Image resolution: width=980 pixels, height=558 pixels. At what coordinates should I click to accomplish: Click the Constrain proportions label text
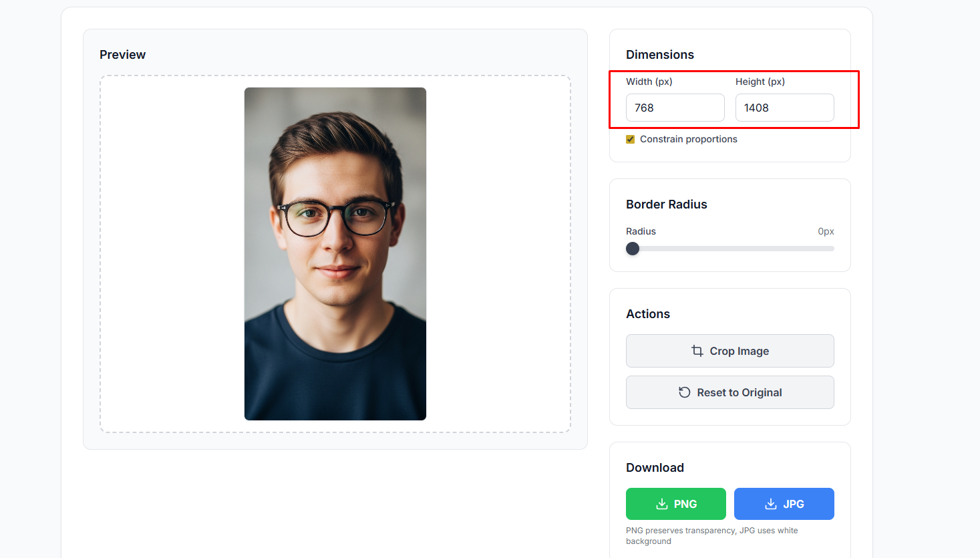pyautogui.click(x=688, y=139)
